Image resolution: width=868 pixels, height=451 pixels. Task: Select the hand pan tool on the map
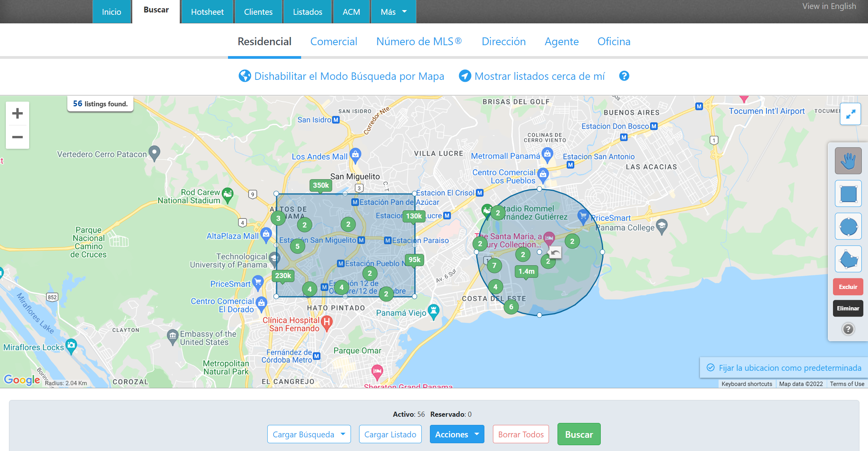click(848, 160)
